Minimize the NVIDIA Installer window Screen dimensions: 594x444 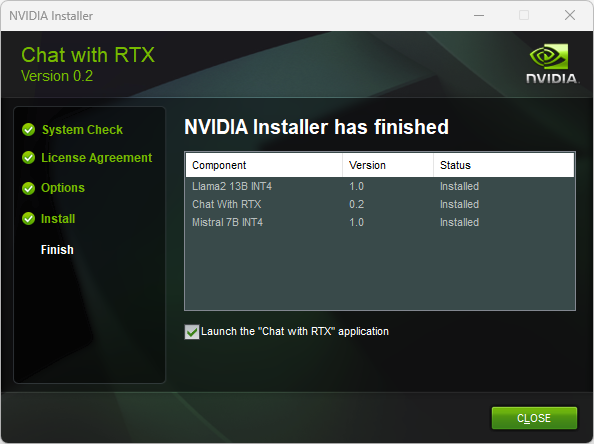pos(479,16)
